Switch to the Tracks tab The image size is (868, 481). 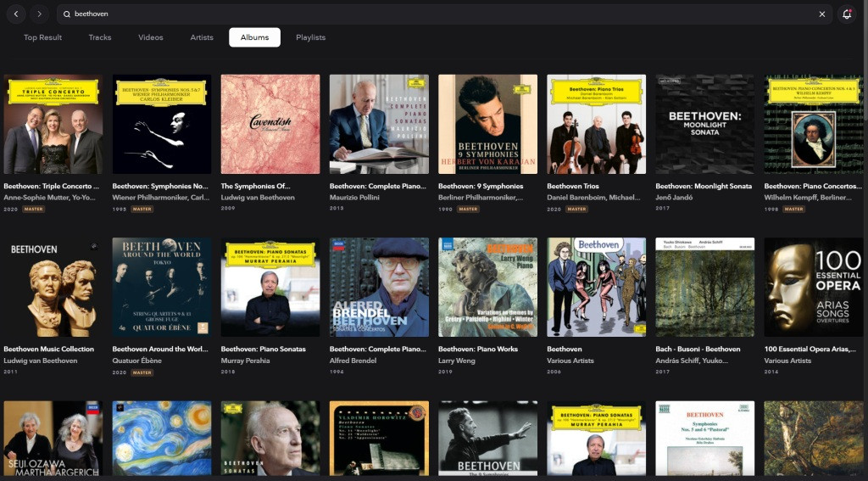click(x=100, y=37)
